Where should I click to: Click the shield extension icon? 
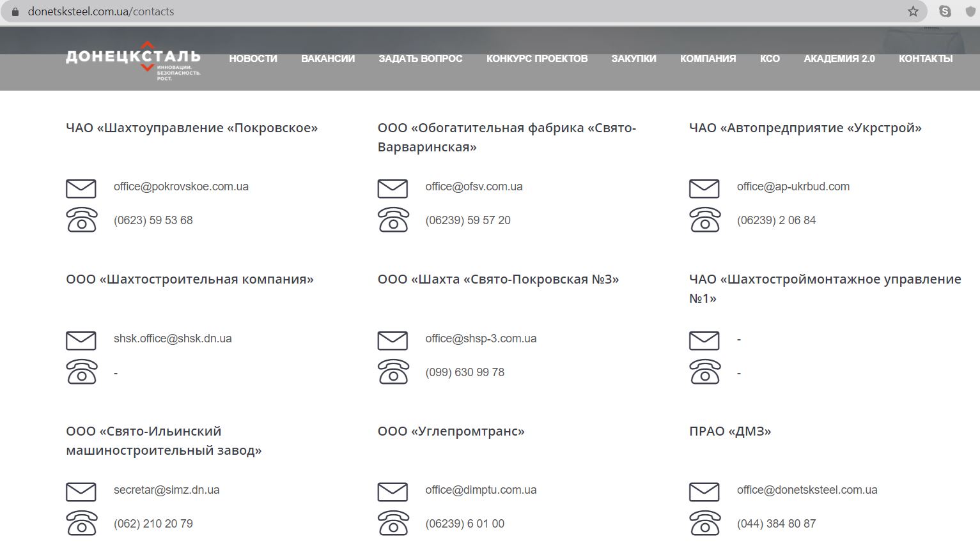click(970, 11)
